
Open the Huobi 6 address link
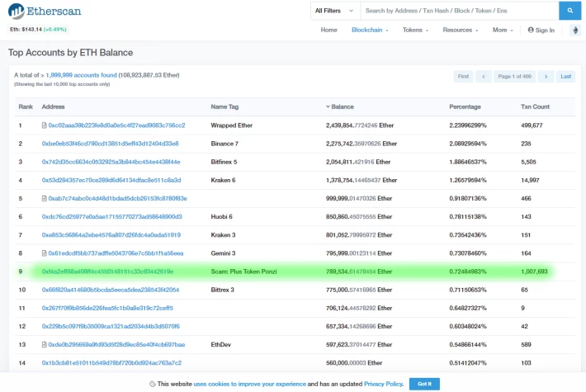pyautogui.click(x=111, y=217)
